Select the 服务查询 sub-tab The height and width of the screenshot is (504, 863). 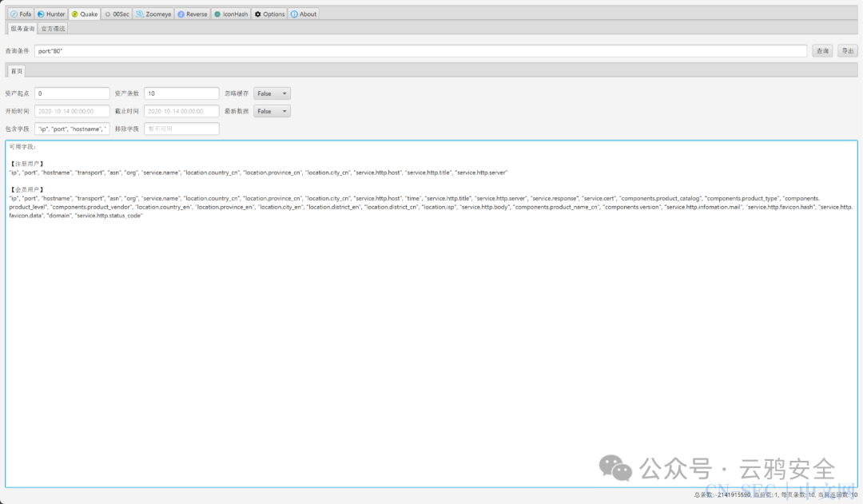[22, 29]
